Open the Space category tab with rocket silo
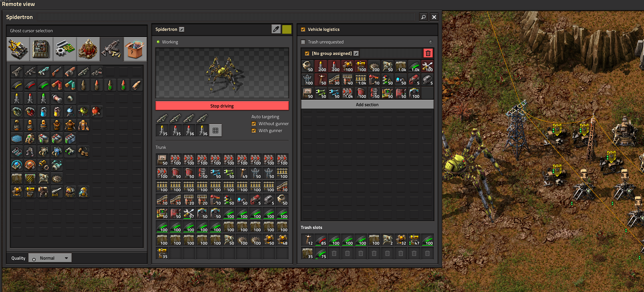This screenshot has height=292, width=644. (88, 49)
